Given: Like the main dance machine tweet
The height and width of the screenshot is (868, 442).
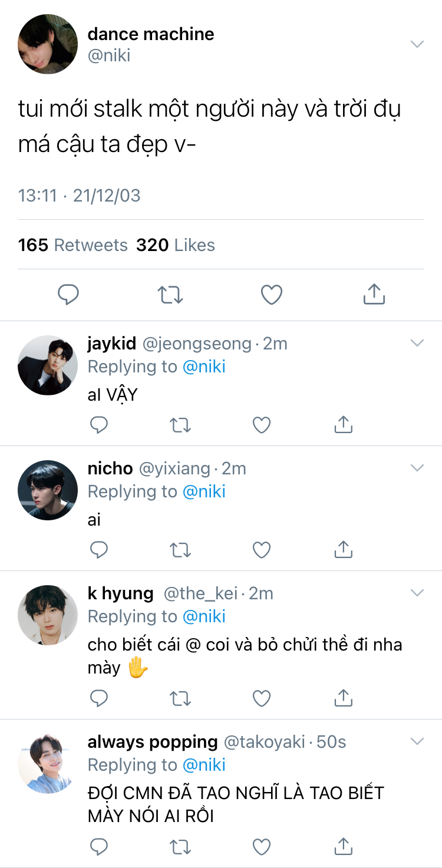Looking at the screenshot, I should tap(272, 294).
